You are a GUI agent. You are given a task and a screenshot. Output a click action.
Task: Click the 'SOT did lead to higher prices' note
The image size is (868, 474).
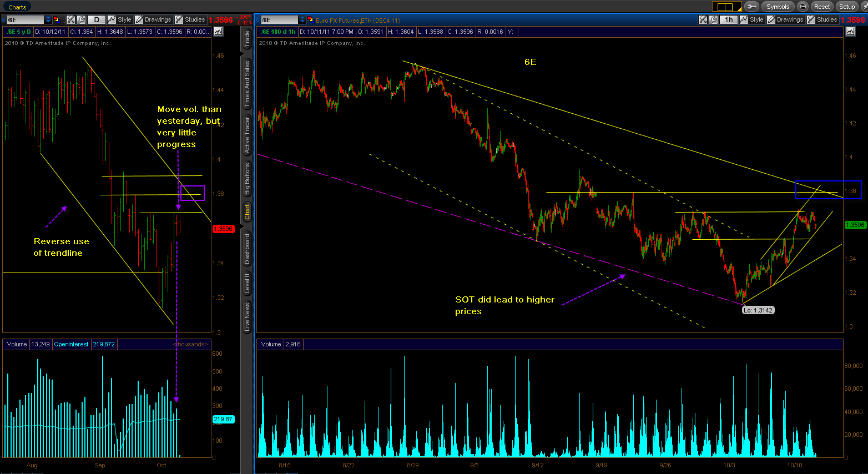point(504,305)
